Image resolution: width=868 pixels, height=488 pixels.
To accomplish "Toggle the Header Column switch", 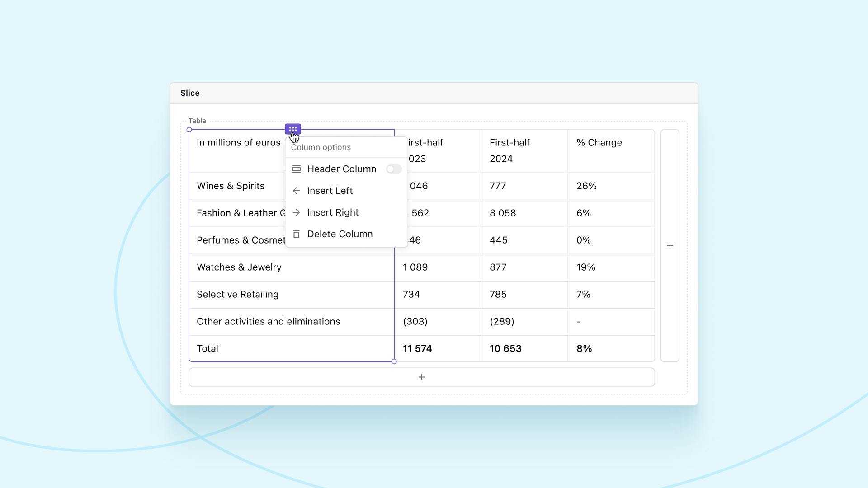I will [393, 169].
